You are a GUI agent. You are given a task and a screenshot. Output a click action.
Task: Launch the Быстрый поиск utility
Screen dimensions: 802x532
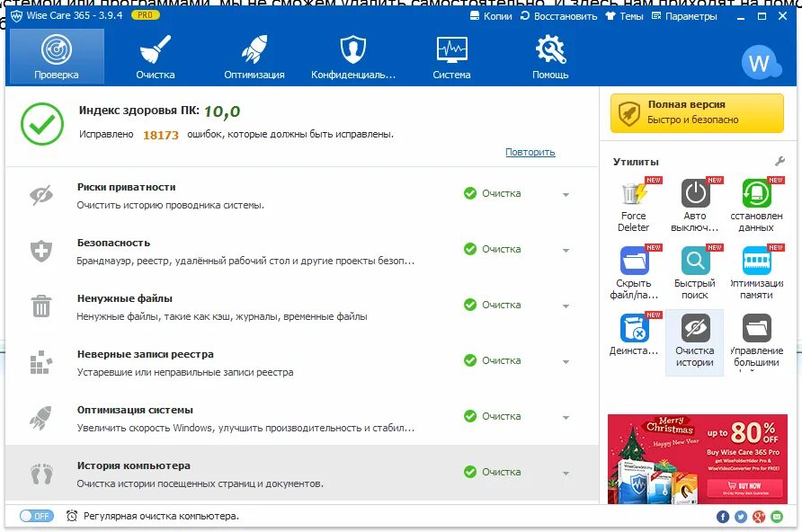(695, 272)
